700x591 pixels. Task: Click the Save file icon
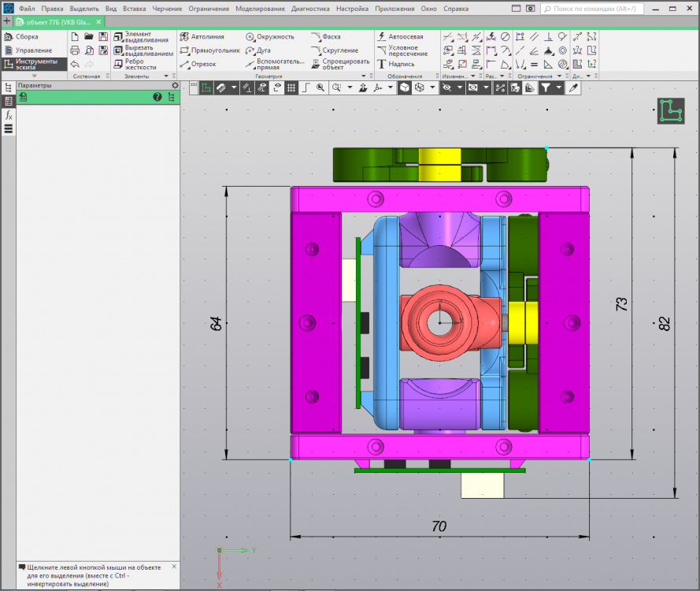pos(103,37)
